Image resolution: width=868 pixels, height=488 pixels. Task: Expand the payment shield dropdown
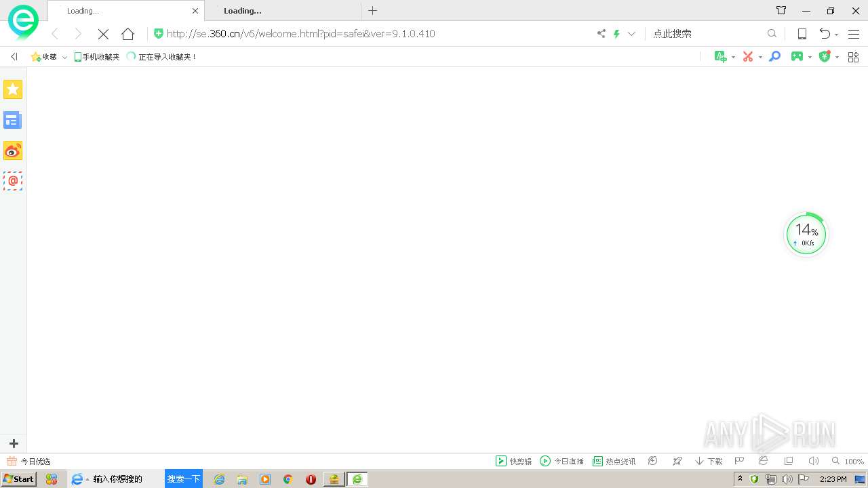[837, 58]
